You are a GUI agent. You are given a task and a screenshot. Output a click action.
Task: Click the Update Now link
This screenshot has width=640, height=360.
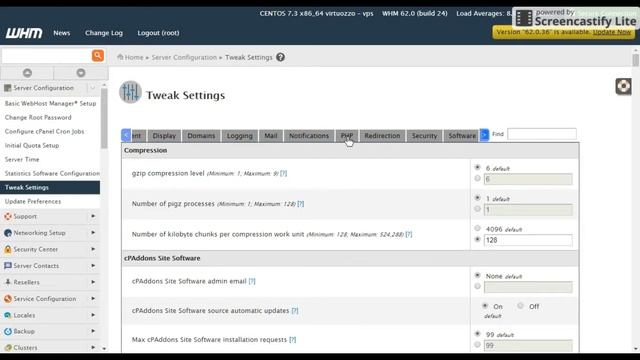coord(612,32)
